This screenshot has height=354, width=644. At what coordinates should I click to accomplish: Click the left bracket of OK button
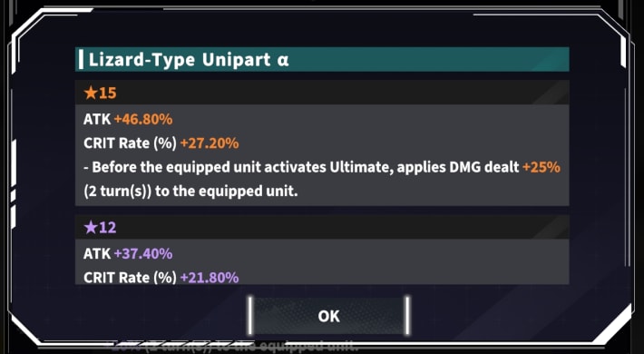[249, 316]
